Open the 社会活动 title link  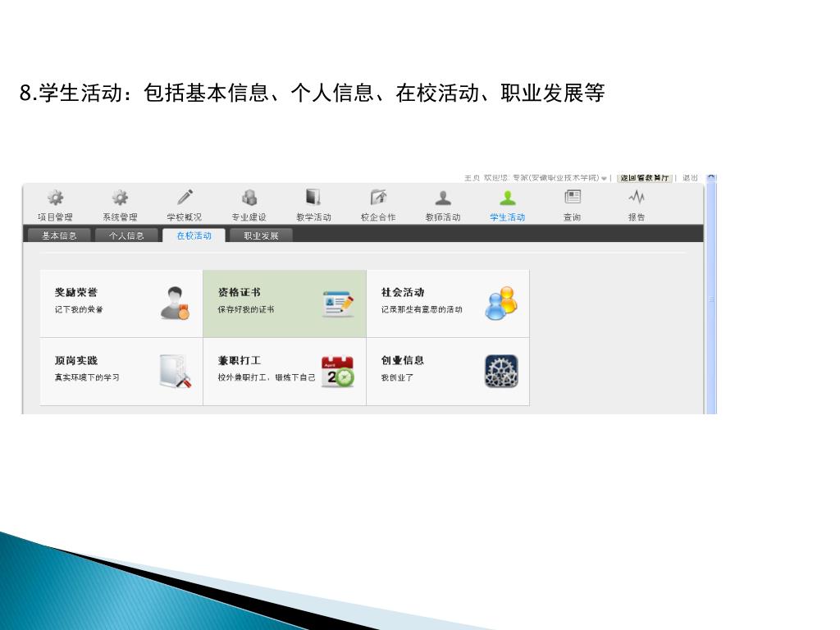click(403, 293)
